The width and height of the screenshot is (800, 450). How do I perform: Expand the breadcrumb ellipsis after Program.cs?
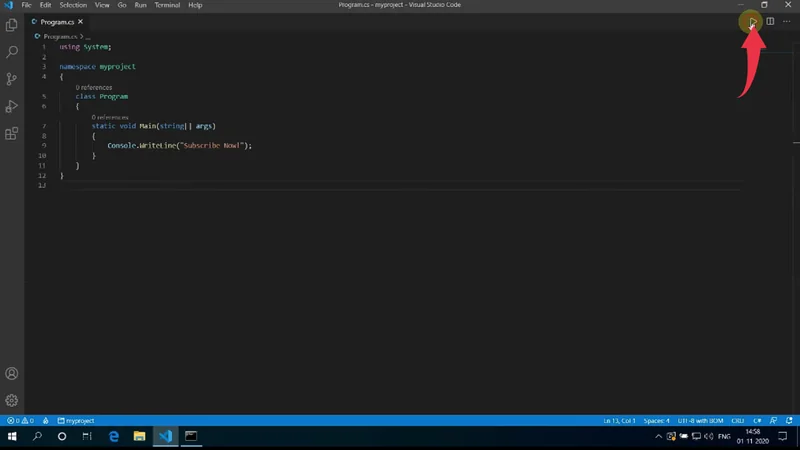coord(87,36)
